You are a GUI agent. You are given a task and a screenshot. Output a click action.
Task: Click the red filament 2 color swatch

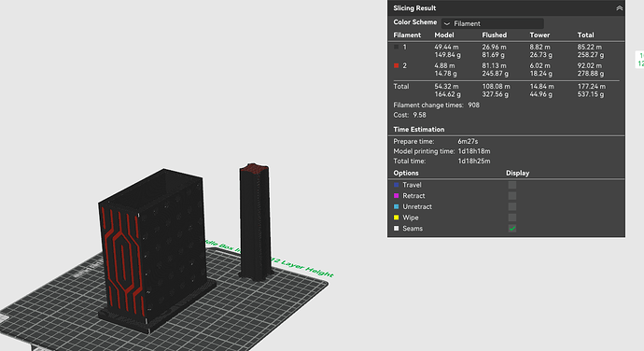[397, 65]
